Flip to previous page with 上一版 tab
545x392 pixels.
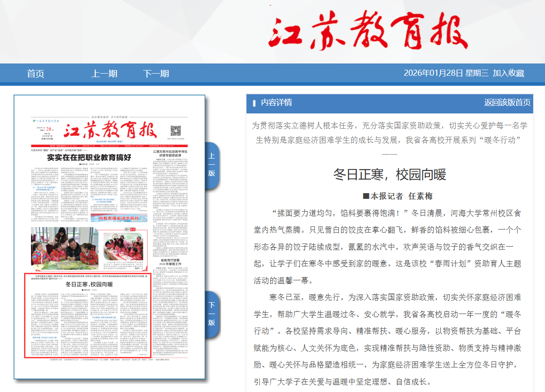click(x=211, y=165)
